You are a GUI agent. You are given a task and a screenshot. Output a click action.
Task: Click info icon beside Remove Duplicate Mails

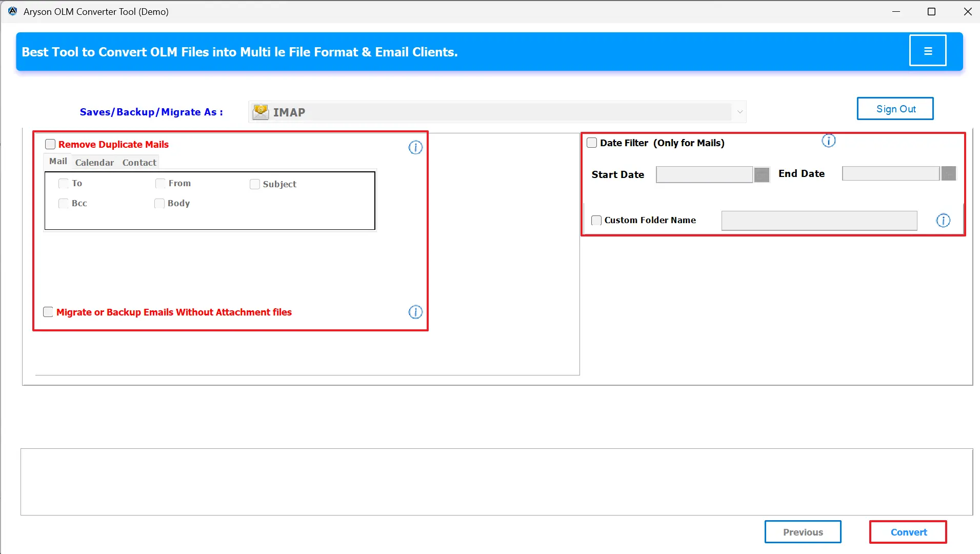coord(415,147)
